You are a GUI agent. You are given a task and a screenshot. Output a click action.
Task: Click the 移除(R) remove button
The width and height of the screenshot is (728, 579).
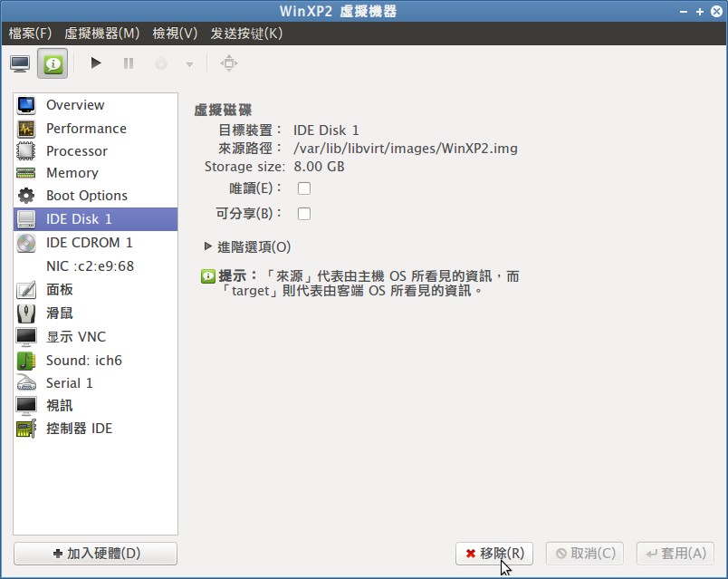tap(494, 554)
